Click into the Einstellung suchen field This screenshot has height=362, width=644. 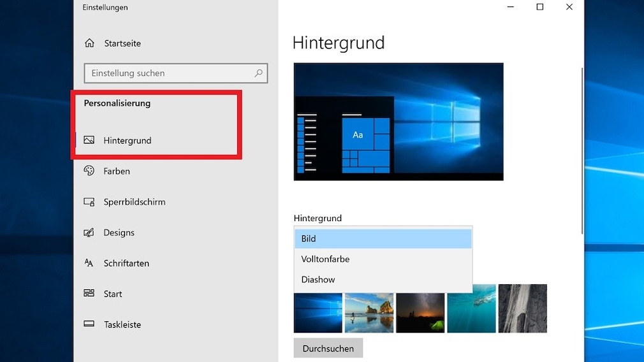tap(169, 73)
